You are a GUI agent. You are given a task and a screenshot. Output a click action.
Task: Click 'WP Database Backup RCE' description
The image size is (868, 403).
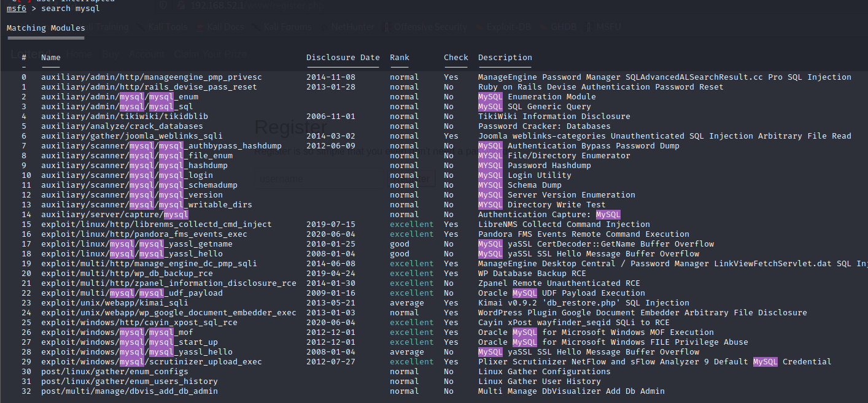tap(532, 274)
